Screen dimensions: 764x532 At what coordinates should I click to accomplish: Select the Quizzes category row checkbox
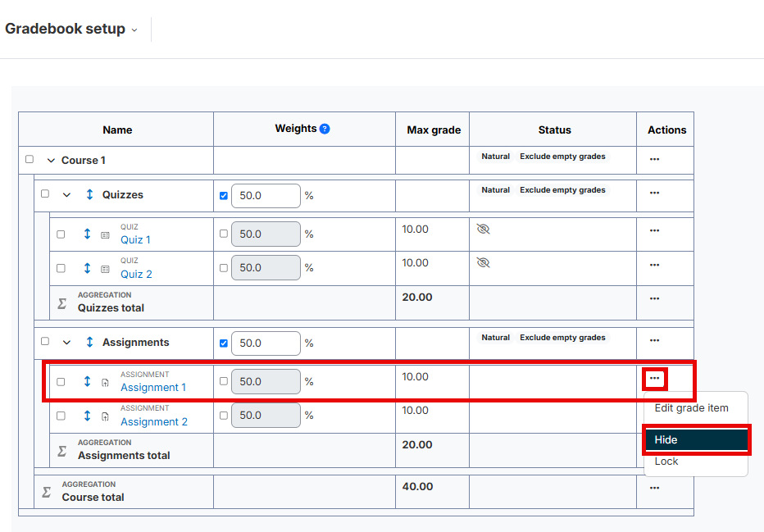(45, 193)
